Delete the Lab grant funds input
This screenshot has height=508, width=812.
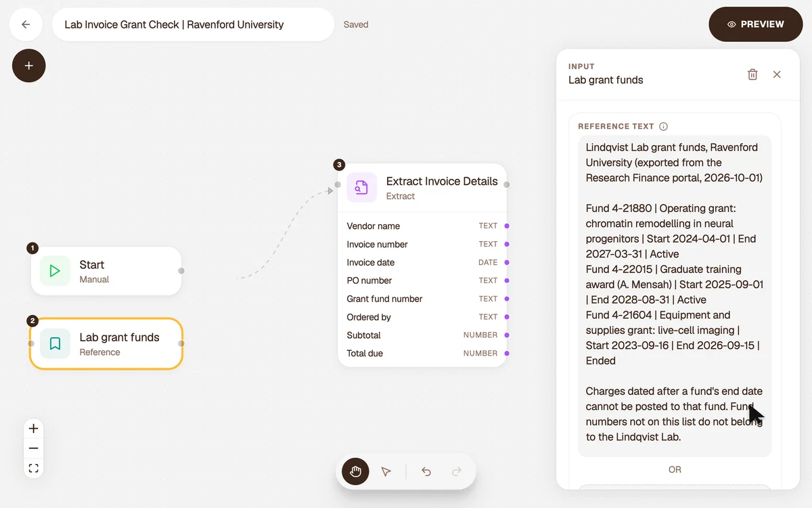752,75
